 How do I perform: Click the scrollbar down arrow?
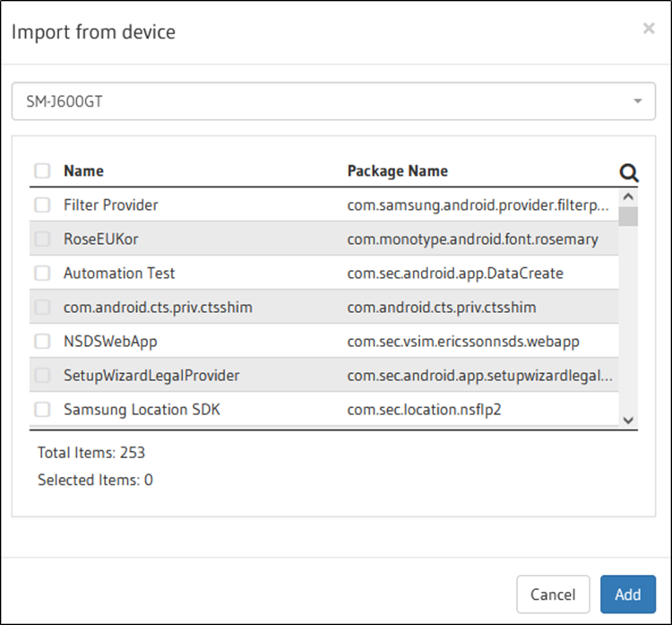pyautogui.click(x=628, y=420)
